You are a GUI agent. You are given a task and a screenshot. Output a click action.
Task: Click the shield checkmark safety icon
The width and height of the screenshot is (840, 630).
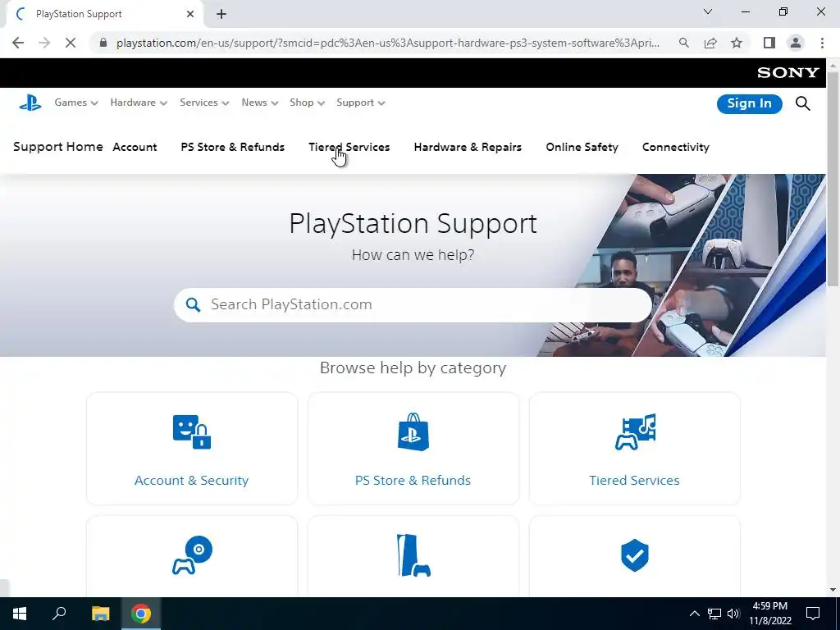[635, 555]
